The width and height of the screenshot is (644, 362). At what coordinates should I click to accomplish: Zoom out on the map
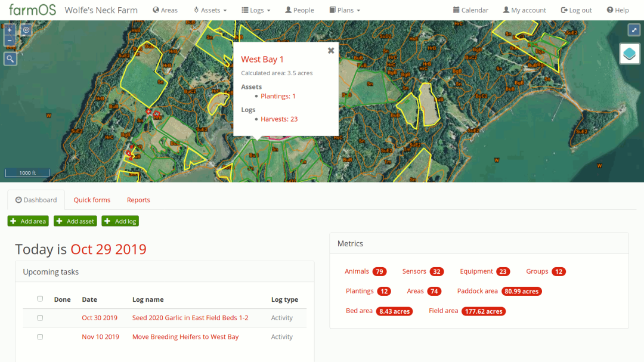10,41
